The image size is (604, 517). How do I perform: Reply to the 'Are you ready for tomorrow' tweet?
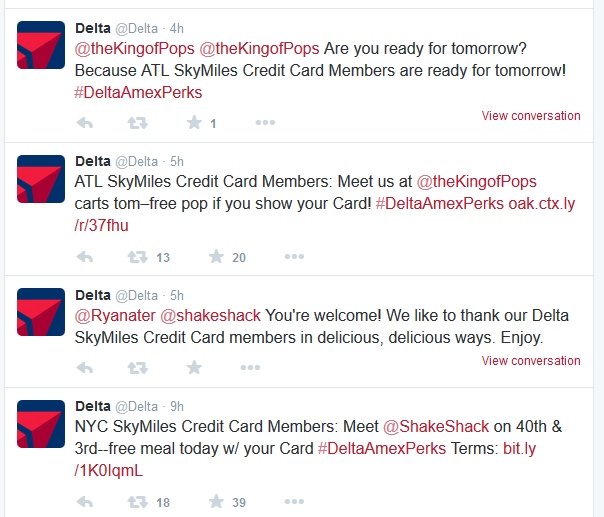pyautogui.click(x=86, y=122)
